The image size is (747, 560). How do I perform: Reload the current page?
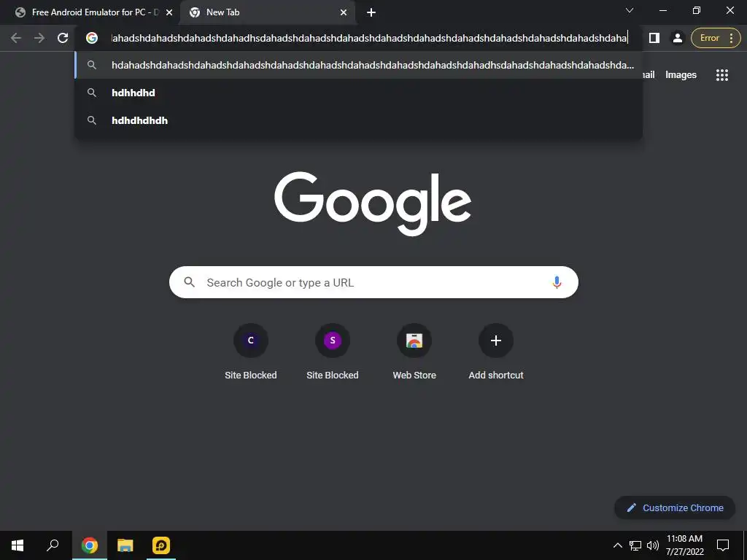tap(63, 38)
